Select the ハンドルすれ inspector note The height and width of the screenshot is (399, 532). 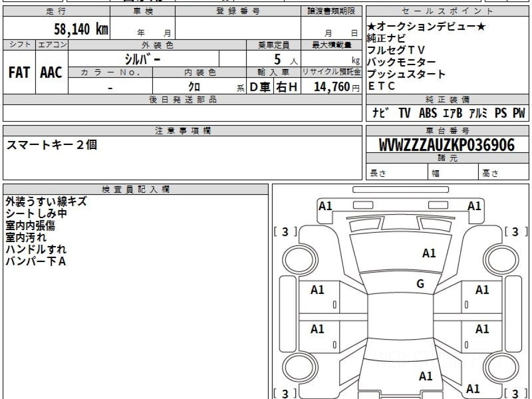click(x=36, y=249)
